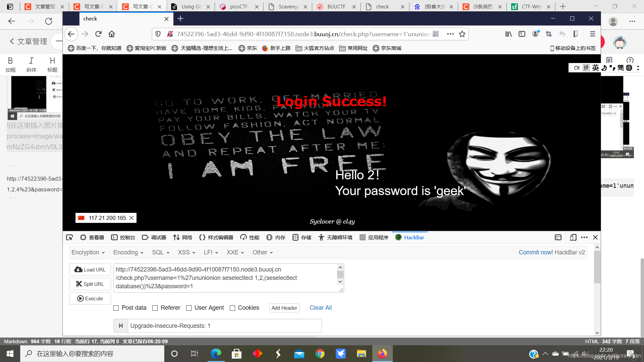This screenshot has height=362, width=644.
Task: Go back in Firefox window
Action: pos(71,34)
